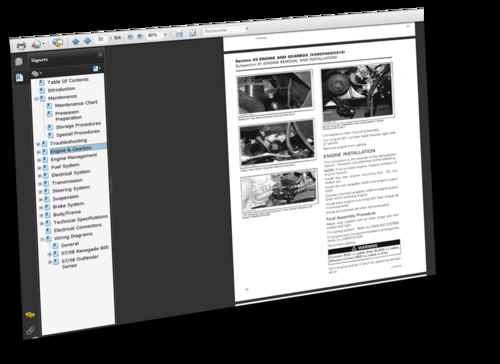Open the Storage Procedures bookmark
Screen dimensions: 500x364
click(78, 125)
